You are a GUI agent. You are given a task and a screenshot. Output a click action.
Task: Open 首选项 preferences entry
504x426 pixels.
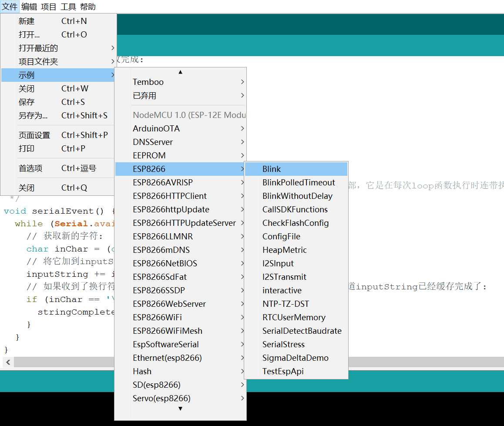point(58,168)
